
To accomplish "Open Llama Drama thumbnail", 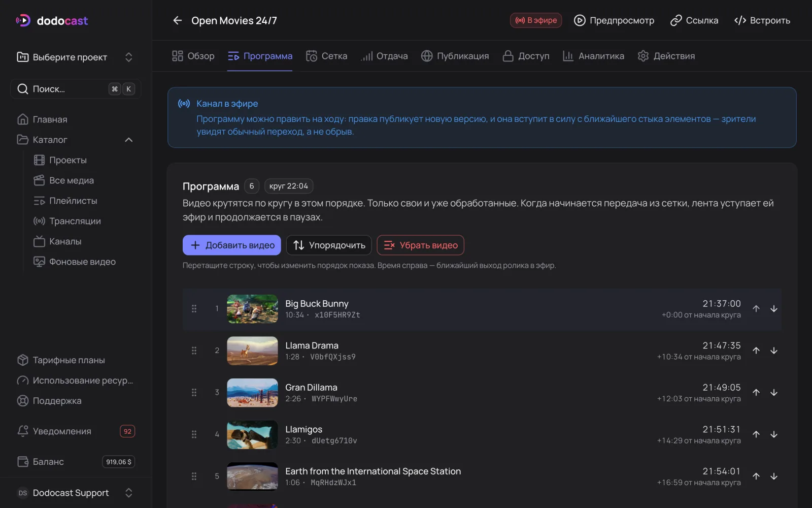I will (252, 351).
